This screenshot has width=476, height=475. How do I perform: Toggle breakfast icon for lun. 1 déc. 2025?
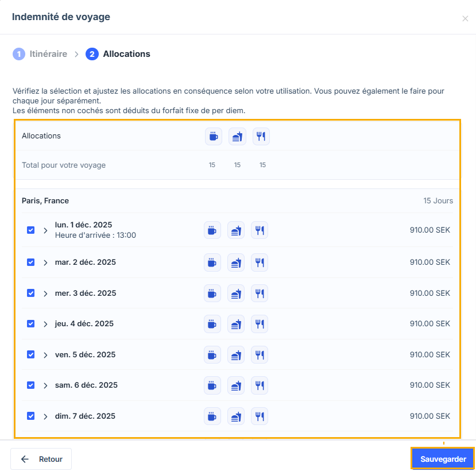[212, 230]
